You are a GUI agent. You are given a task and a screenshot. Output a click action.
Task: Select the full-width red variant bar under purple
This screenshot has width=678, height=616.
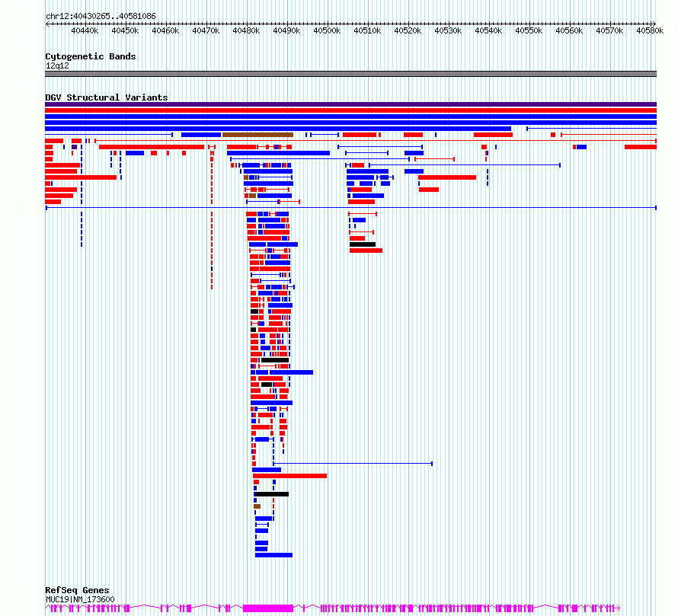(x=350, y=110)
